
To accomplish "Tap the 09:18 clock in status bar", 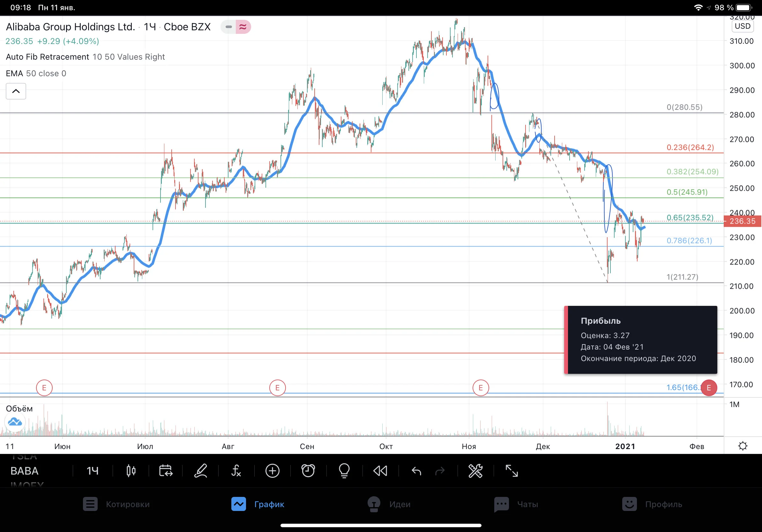I will click(x=20, y=7).
